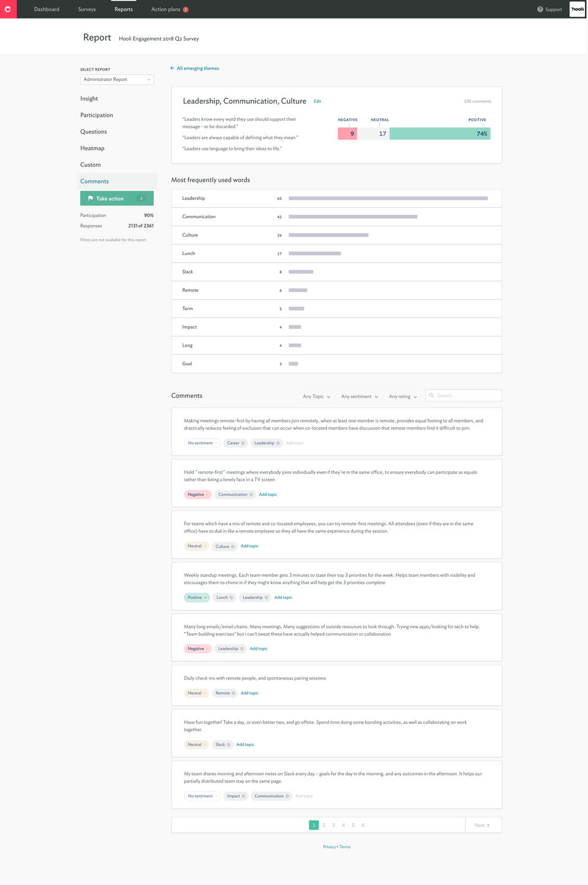The image size is (588, 885).
Task: Remove Leadership tag from remote-first exclusion comment
Action: 277,443
